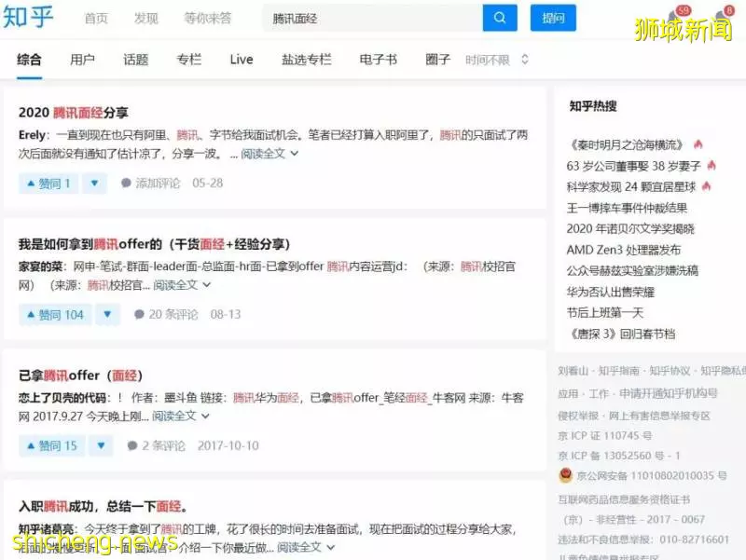The image size is (746, 560).
Task: Downvote the post with 赞同 104
Action: tap(107, 315)
